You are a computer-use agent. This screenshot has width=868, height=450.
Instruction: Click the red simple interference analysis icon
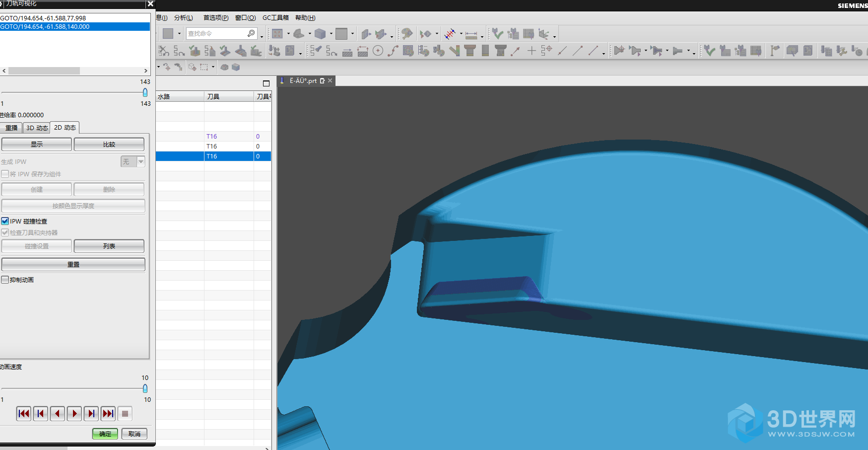pos(450,34)
